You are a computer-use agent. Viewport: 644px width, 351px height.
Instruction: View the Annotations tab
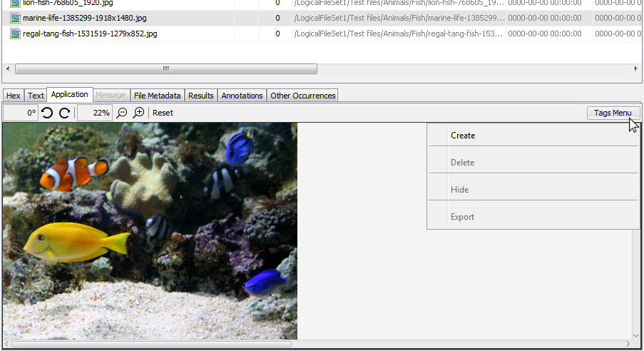pos(242,96)
